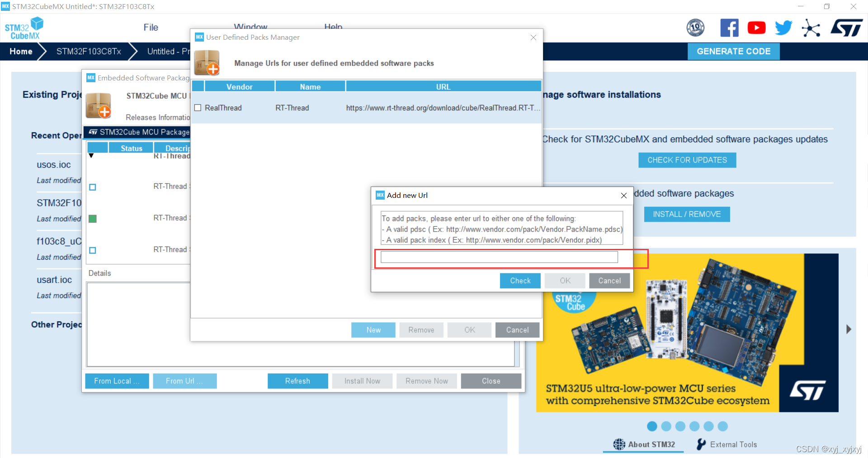Click CHECK FOR UPDATES button
The image size is (868, 458).
(687, 160)
